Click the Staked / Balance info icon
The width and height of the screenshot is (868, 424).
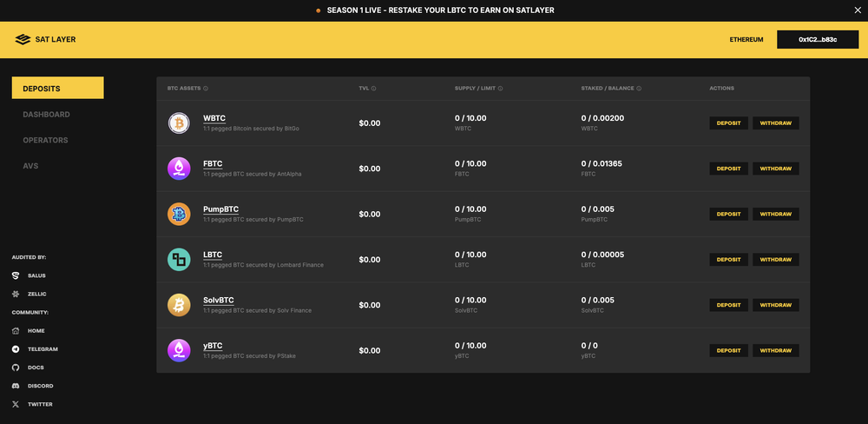(x=639, y=89)
